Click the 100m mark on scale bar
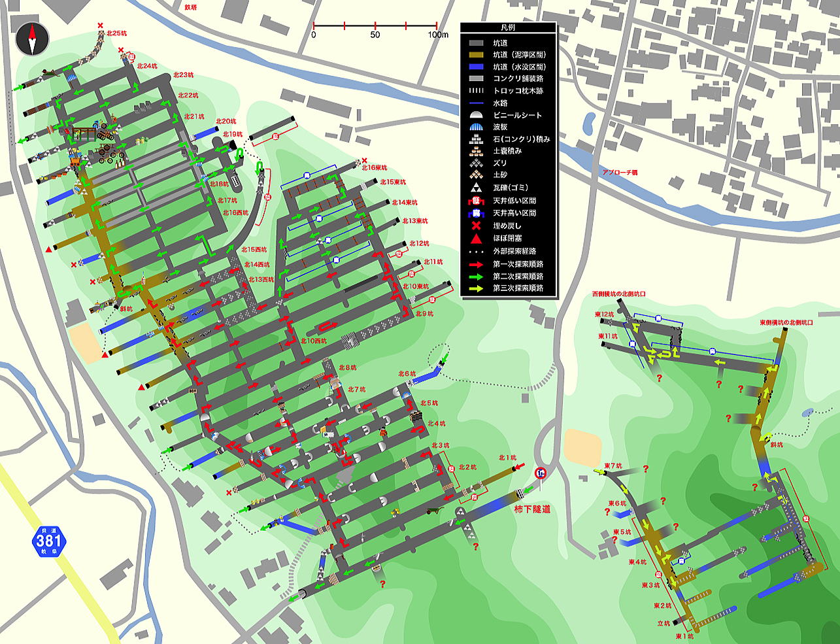The width and height of the screenshot is (840, 644). (437, 35)
